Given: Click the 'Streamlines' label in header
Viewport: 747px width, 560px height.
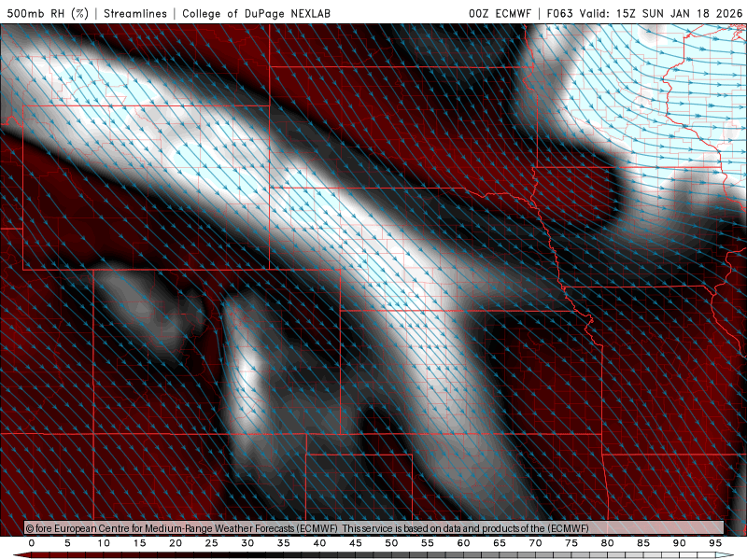Looking at the screenshot, I should click(x=135, y=13).
